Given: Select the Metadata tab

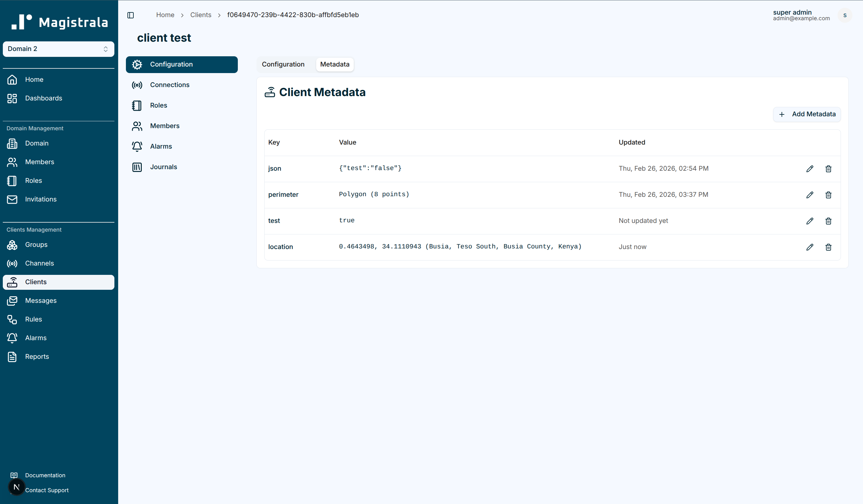Looking at the screenshot, I should tap(334, 64).
